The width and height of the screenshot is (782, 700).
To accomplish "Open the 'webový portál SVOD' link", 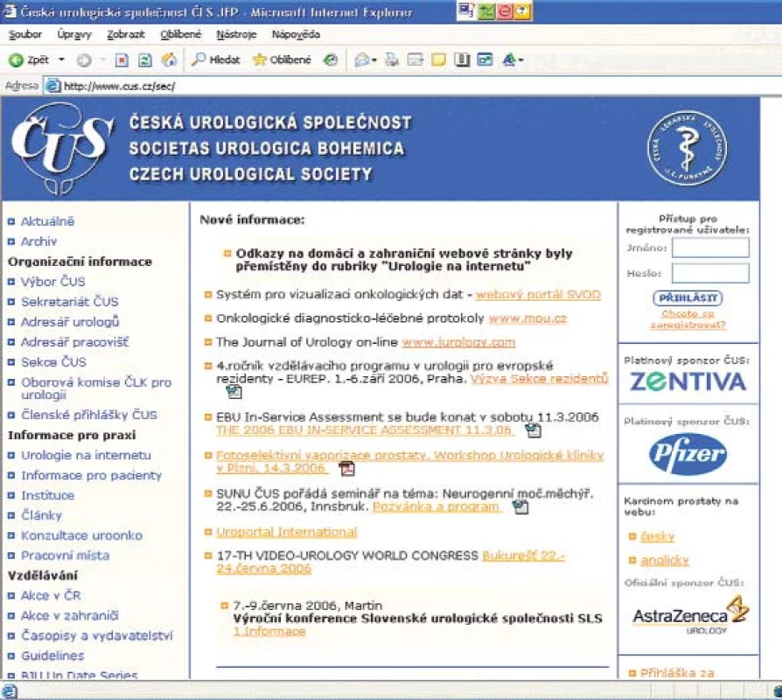I will (538, 294).
